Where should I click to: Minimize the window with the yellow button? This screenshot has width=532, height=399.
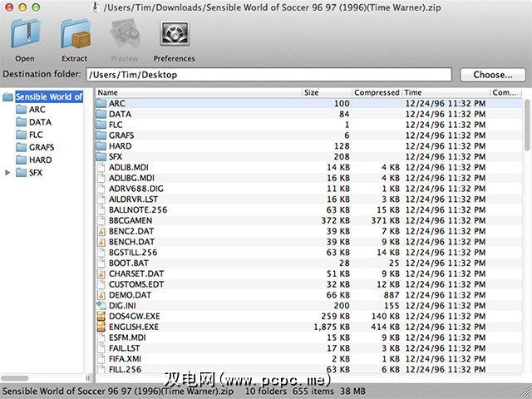tap(22, 7)
